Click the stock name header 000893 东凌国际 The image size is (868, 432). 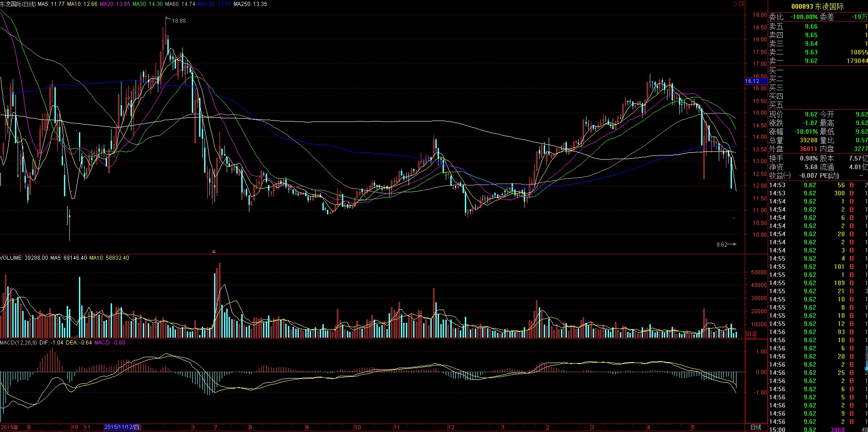tap(817, 6)
